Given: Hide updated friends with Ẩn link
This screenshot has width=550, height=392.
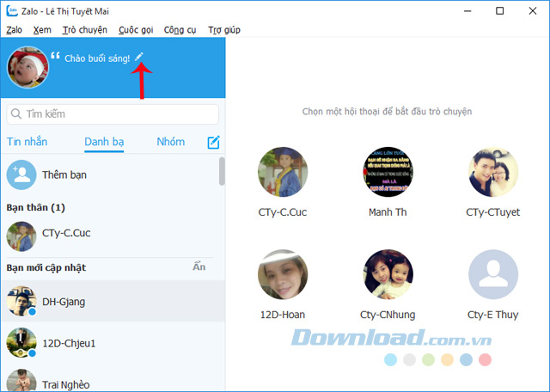Looking at the screenshot, I should [199, 267].
